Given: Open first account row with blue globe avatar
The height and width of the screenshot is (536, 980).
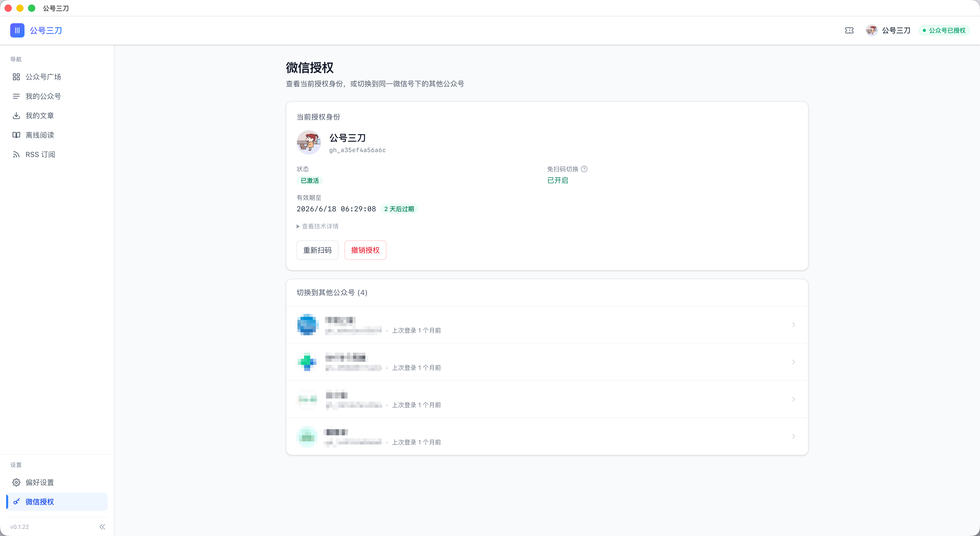Looking at the screenshot, I should [547, 324].
